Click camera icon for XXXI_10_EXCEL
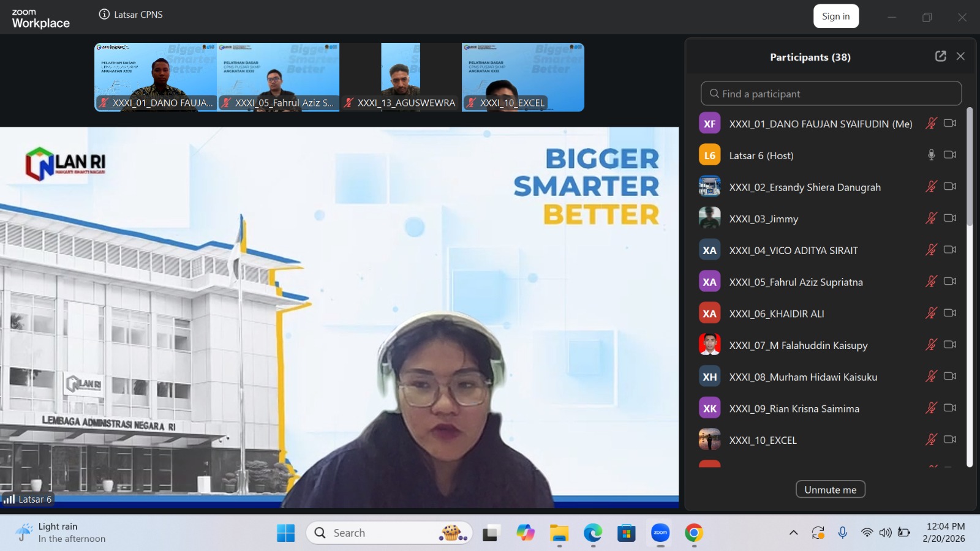 click(x=950, y=440)
